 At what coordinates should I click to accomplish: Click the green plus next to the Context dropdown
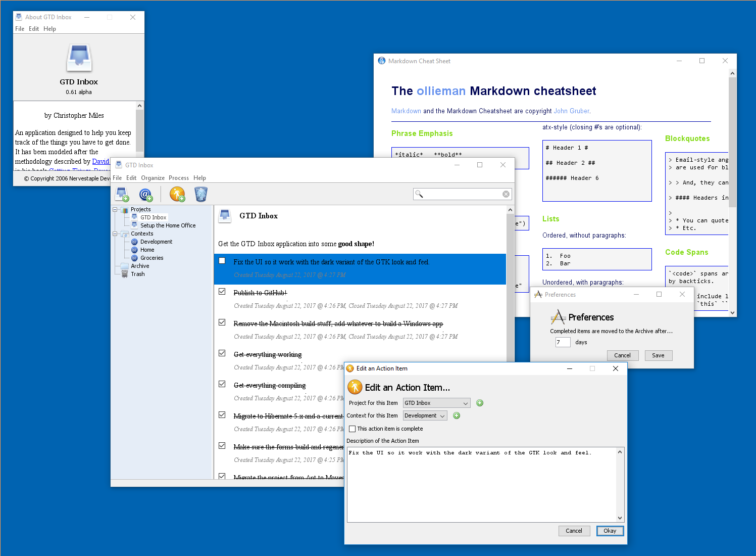click(457, 415)
